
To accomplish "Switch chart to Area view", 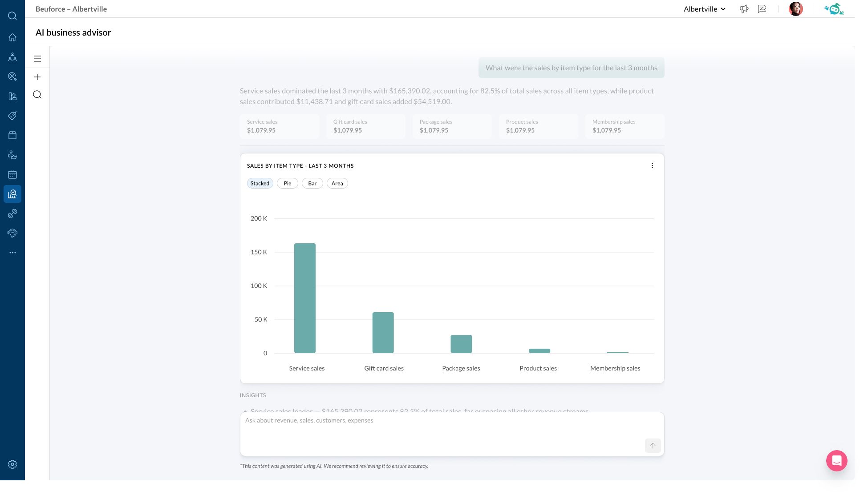I will click(x=337, y=183).
